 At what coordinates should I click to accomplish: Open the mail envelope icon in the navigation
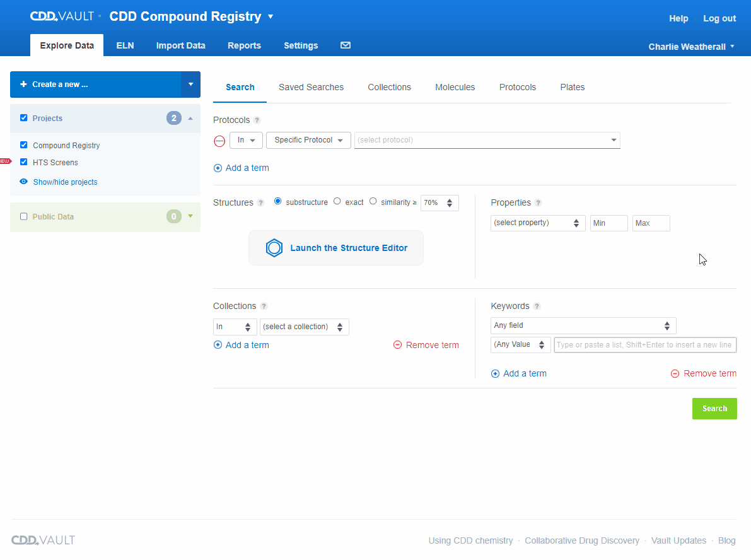[346, 45]
